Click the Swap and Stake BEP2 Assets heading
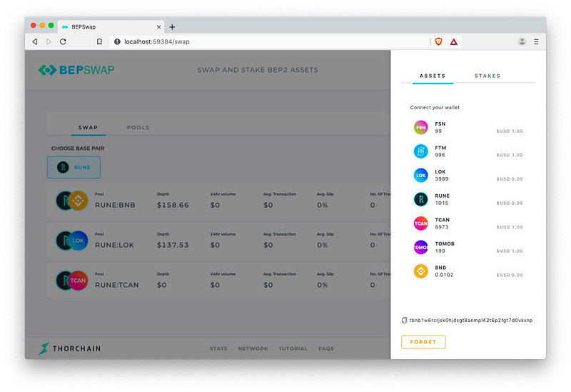The image size is (571, 392). [x=258, y=70]
